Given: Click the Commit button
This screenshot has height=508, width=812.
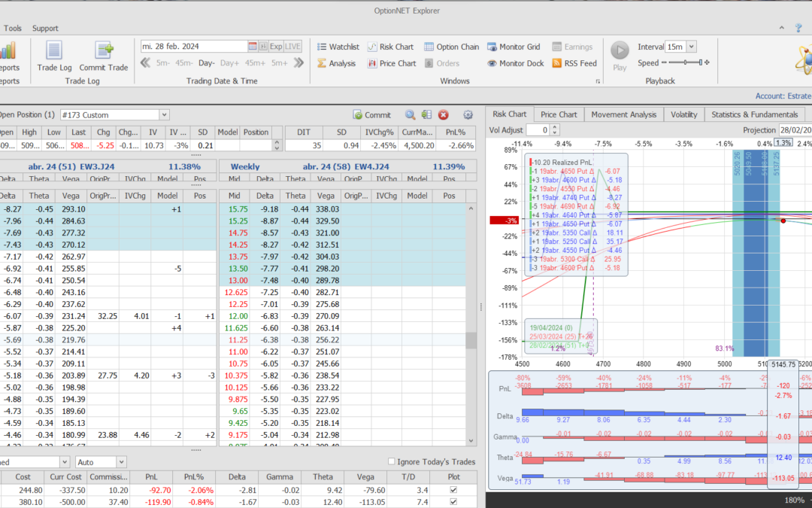Looking at the screenshot, I should click(x=372, y=114).
